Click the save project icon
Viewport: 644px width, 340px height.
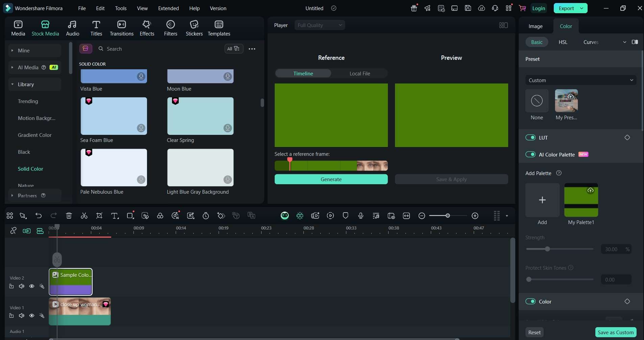tap(468, 8)
